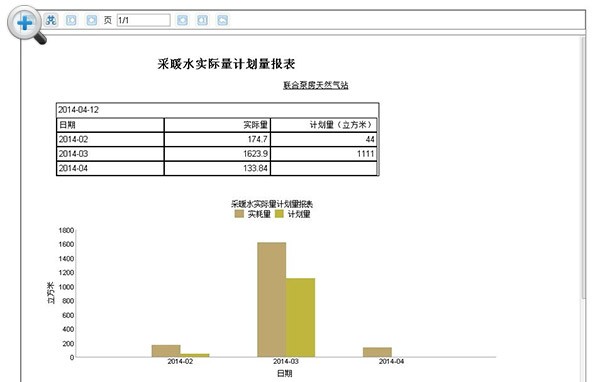Open the 联合泵房天然气站 link

(316, 85)
